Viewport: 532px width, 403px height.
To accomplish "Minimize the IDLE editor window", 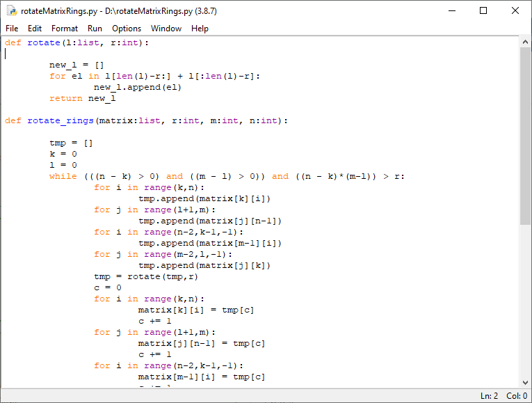I will click(x=451, y=11).
